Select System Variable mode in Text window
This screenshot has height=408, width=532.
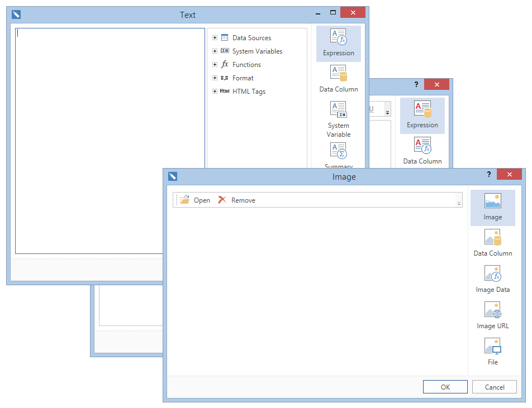click(x=338, y=119)
